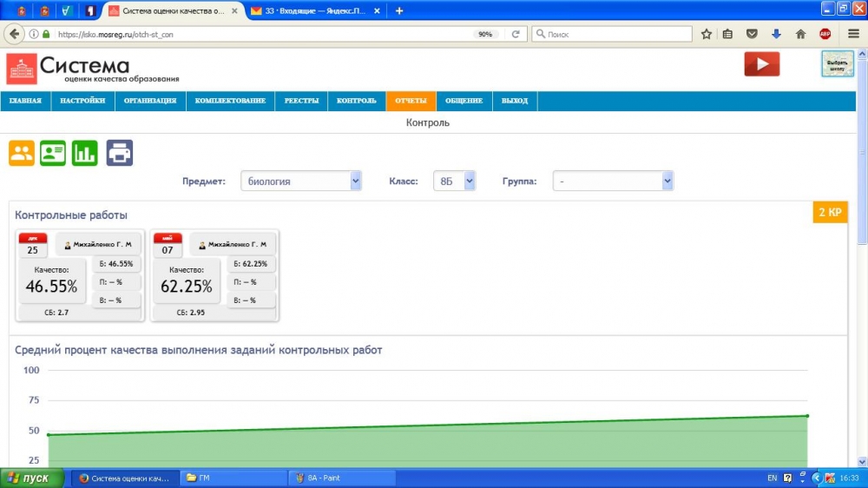Viewport: 868px width, 488px height.
Task: Click the 90% zoom indicator in address bar
Action: (x=485, y=34)
